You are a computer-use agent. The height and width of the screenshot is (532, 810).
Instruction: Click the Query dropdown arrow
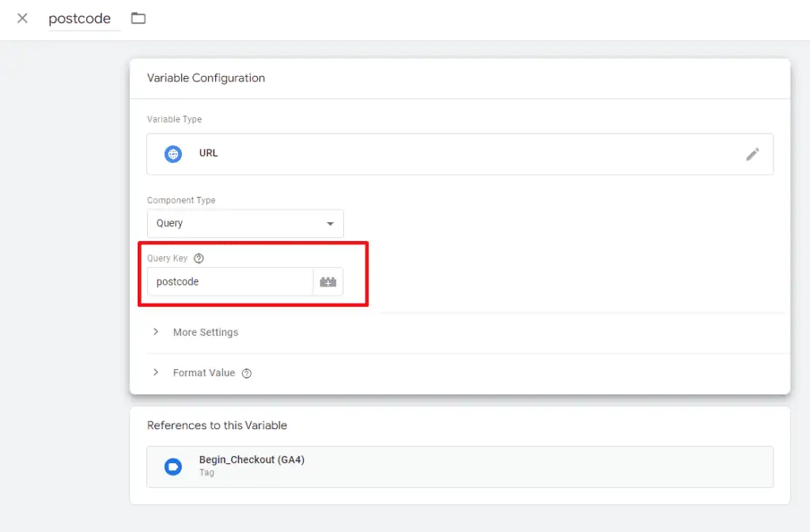[x=331, y=224]
